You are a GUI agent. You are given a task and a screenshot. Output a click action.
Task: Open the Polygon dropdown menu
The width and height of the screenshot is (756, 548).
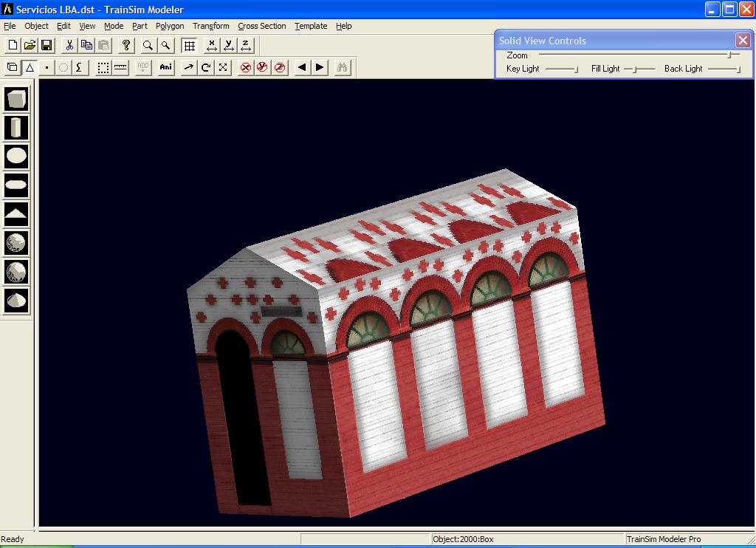(170, 26)
